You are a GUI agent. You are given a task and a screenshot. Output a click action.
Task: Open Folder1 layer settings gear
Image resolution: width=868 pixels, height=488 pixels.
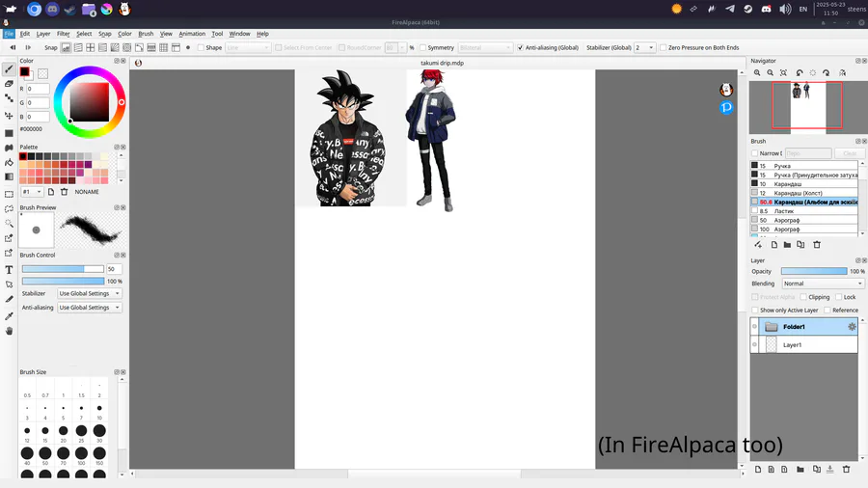(x=852, y=327)
